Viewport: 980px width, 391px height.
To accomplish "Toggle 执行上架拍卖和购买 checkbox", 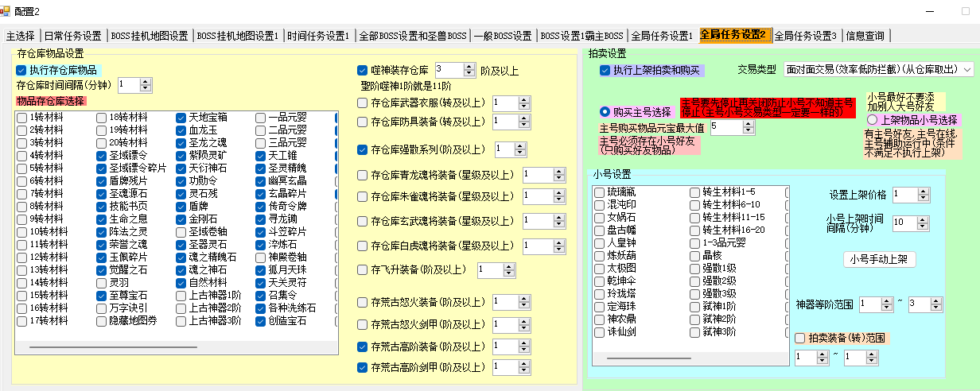I will pos(605,70).
